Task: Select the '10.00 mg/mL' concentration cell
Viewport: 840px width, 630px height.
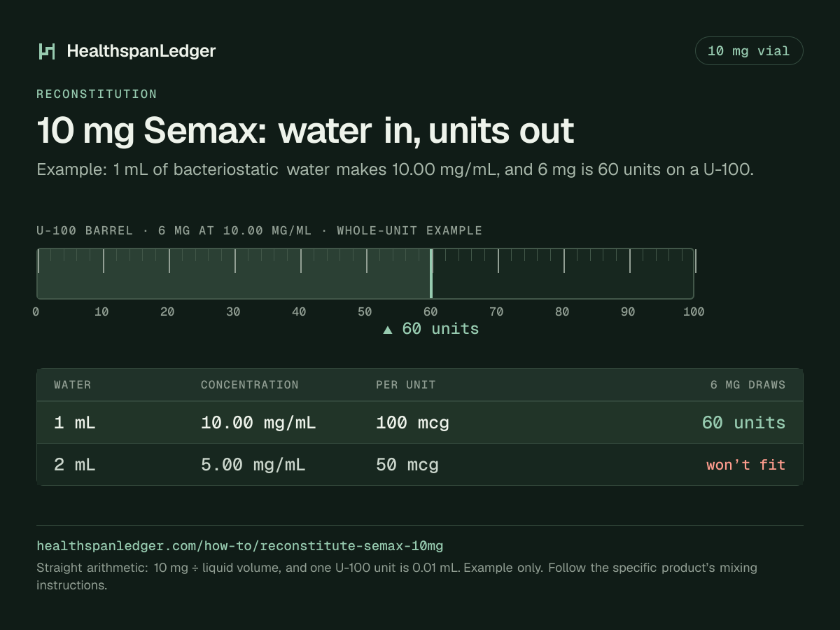Action: coord(258,423)
